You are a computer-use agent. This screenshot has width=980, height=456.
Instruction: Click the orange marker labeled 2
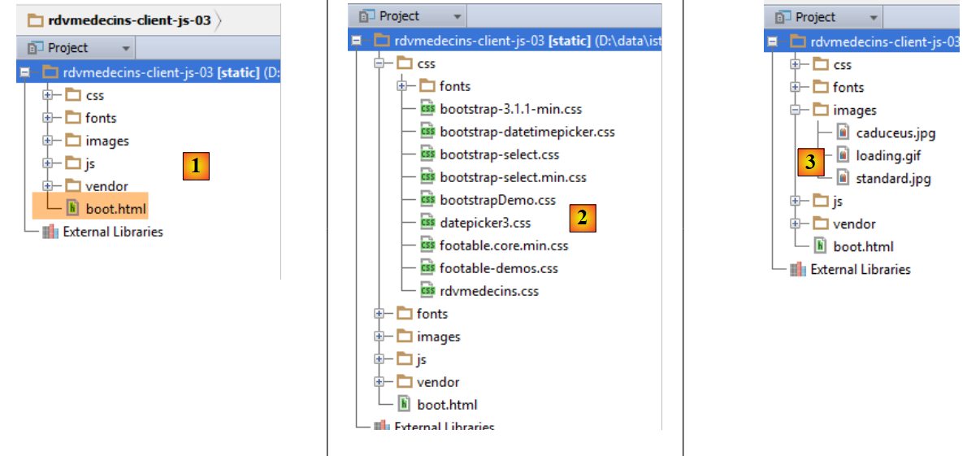tap(581, 217)
